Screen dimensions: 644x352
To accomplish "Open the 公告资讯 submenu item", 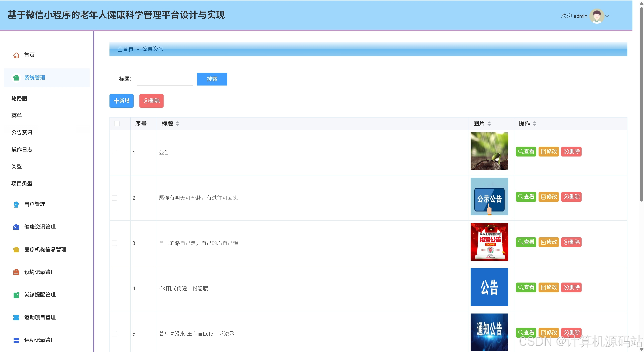I will (22, 133).
